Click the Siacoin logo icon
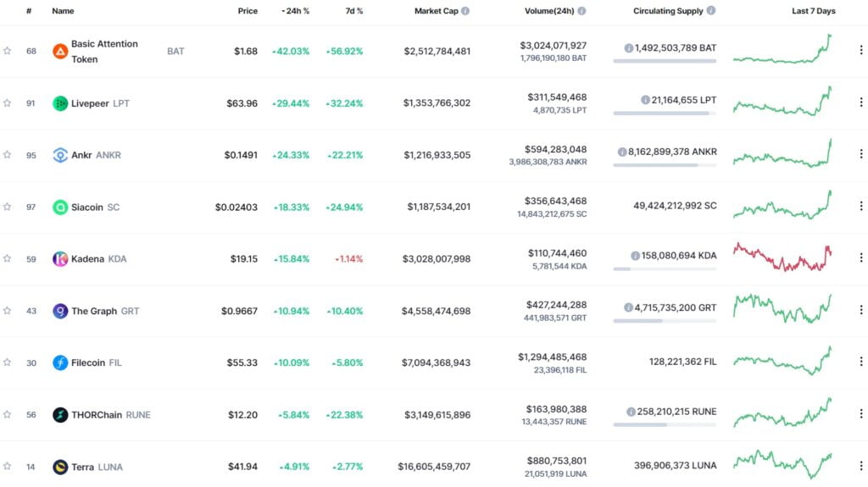 tap(60, 208)
